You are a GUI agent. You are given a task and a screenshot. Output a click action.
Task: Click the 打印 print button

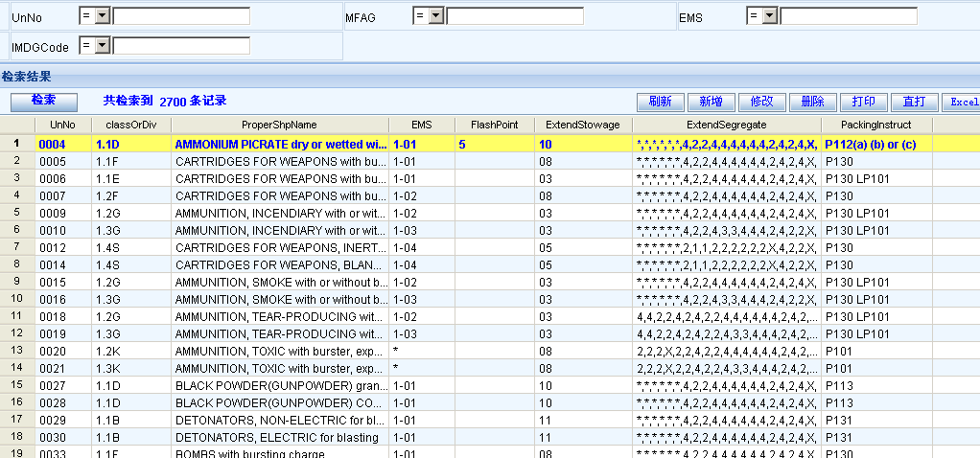coord(863,102)
